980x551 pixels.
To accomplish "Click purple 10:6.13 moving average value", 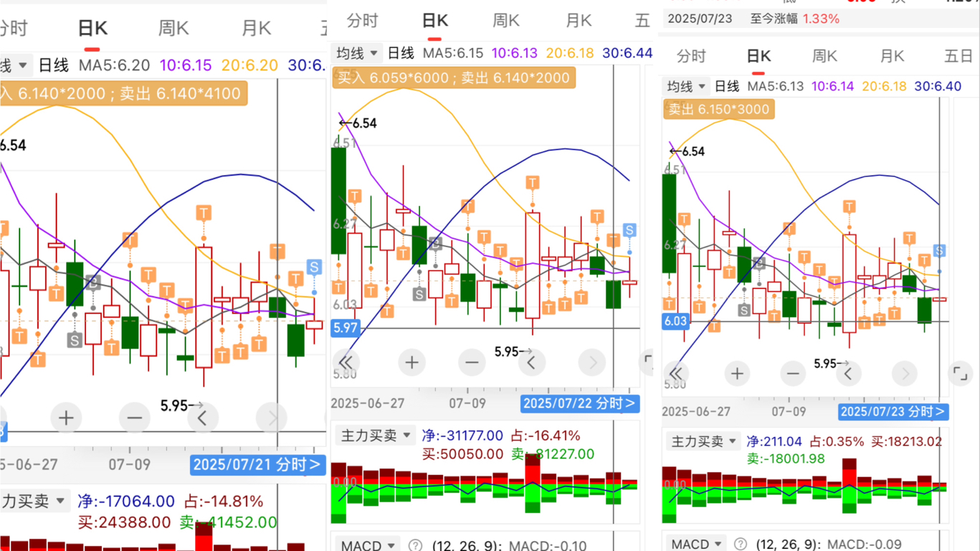I will tap(515, 52).
